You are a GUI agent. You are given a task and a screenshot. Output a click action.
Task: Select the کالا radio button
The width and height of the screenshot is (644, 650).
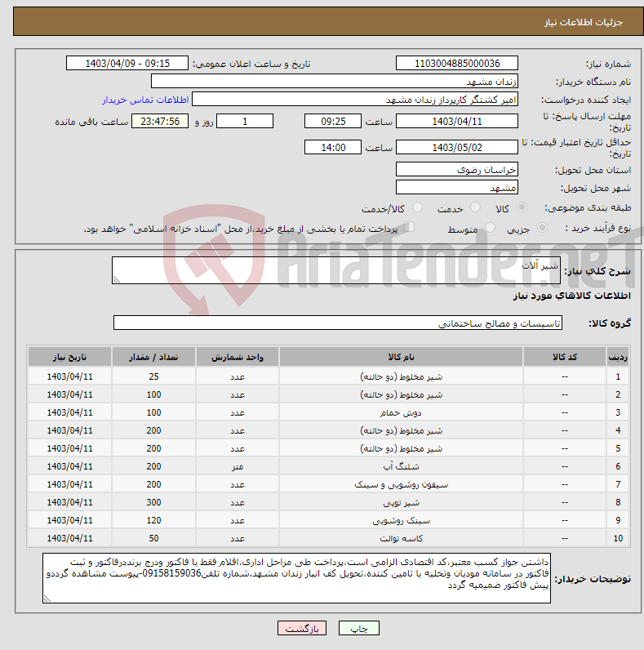pyautogui.click(x=522, y=207)
